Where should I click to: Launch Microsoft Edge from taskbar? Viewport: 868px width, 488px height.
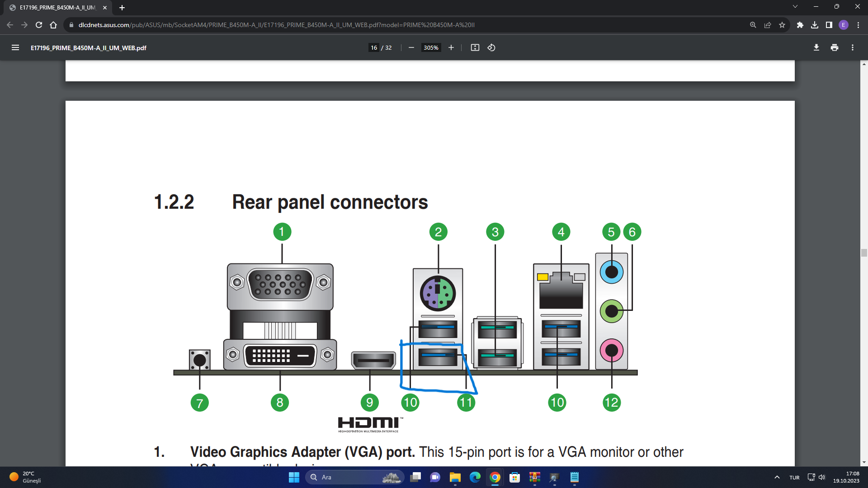click(x=475, y=477)
